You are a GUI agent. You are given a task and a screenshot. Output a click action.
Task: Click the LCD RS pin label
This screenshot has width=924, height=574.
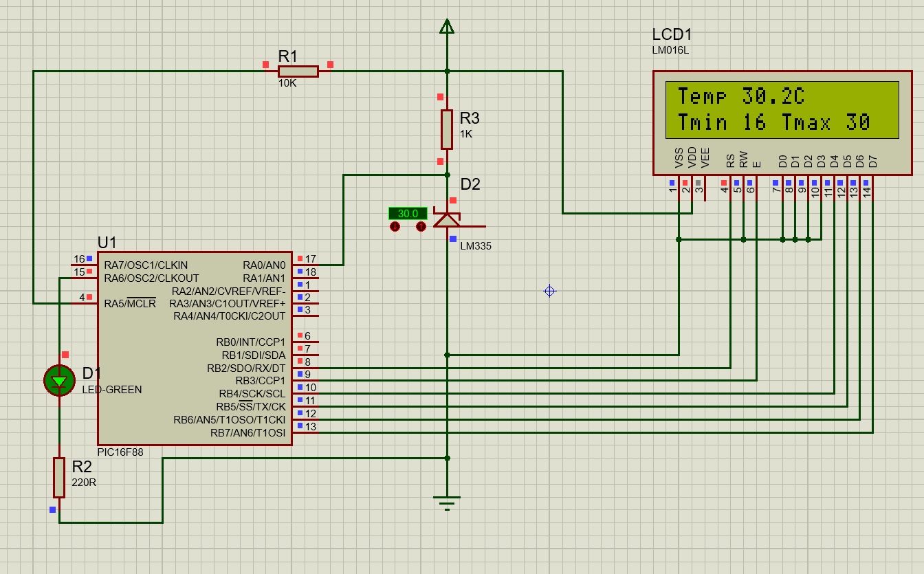pos(730,161)
